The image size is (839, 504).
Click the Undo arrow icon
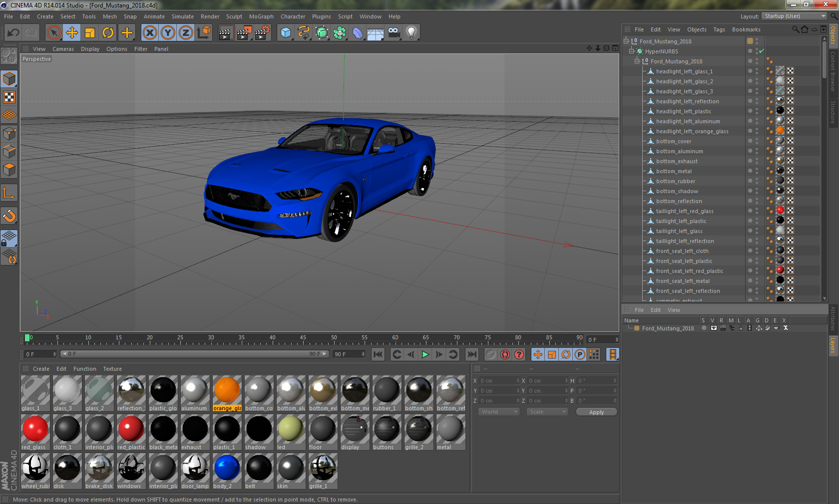(x=13, y=33)
